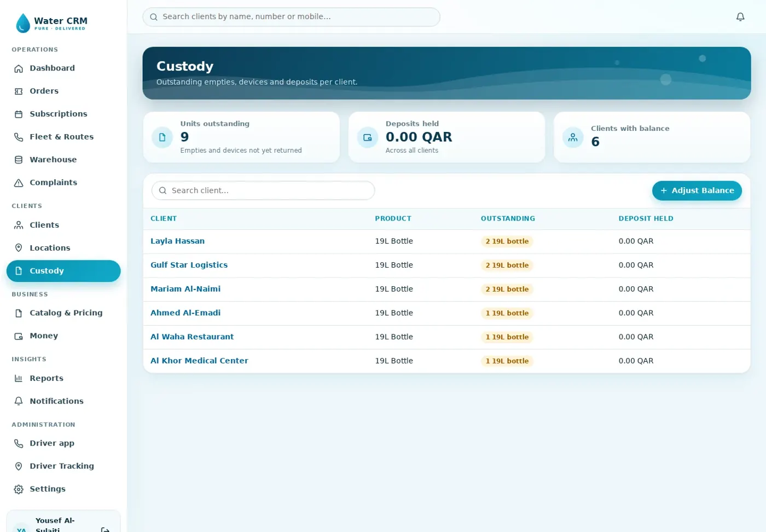
Task: Click the Orders ticket icon
Action: pyautogui.click(x=19, y=91)
